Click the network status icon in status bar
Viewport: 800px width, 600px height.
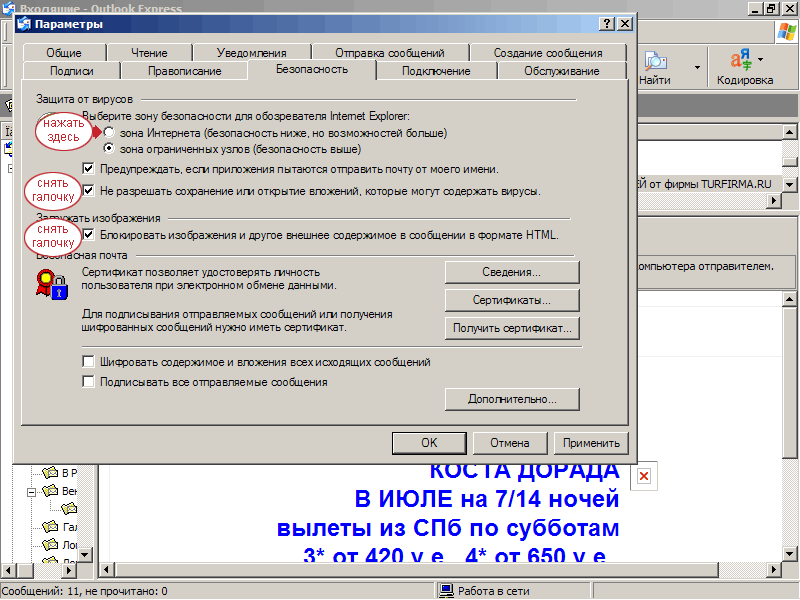click(x=447, y=591)
